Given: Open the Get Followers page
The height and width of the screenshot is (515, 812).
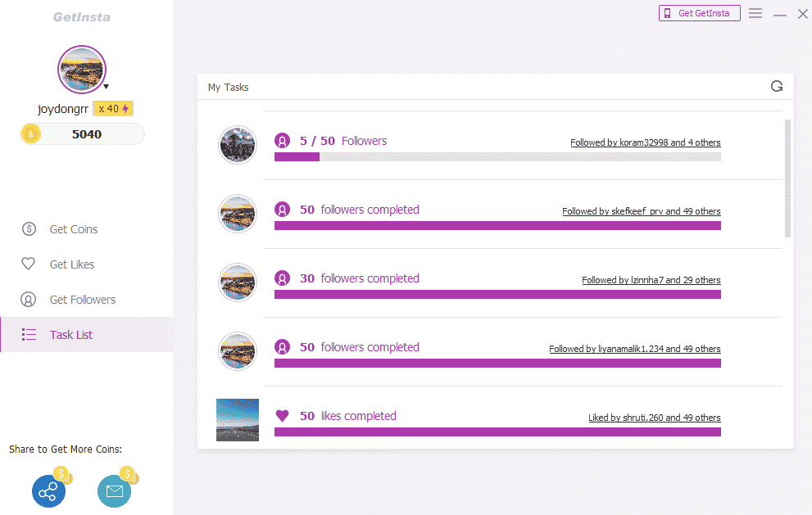Looking at the screenshot, I should point(82,300).
